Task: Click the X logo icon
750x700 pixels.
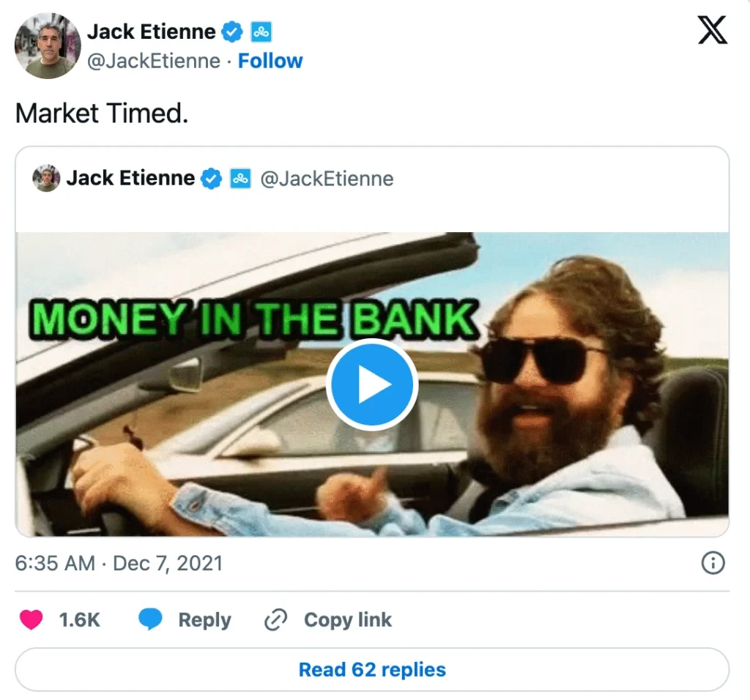Action: (712, 29)
